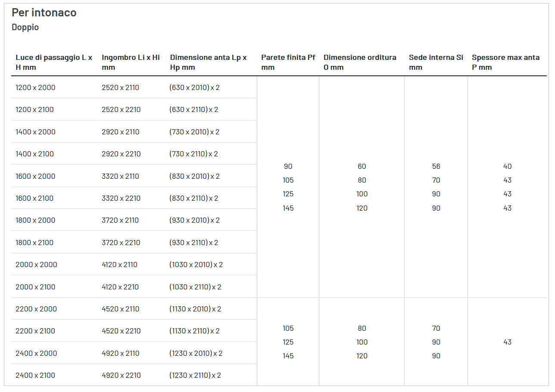The height and width of the screenshot is (392, 555).
Task: Click the Spessore max anta value "40"
Action: pos(508,166)
